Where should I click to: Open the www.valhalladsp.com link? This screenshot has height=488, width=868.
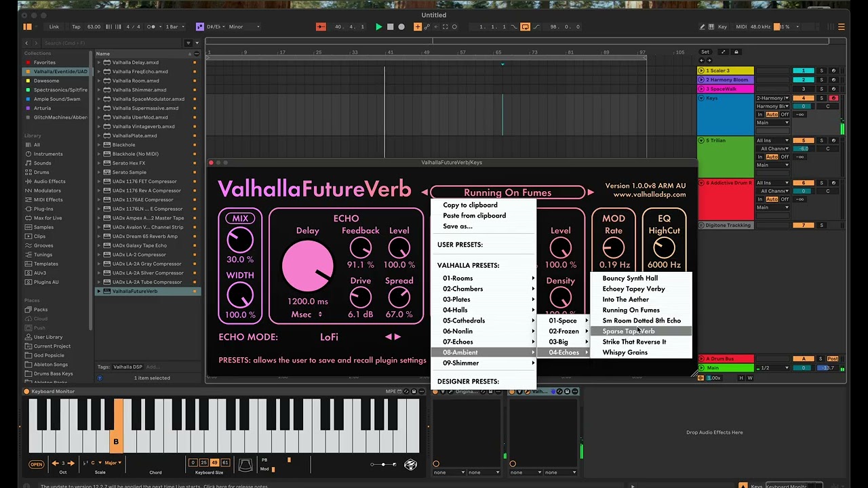(x=649, y=195)
